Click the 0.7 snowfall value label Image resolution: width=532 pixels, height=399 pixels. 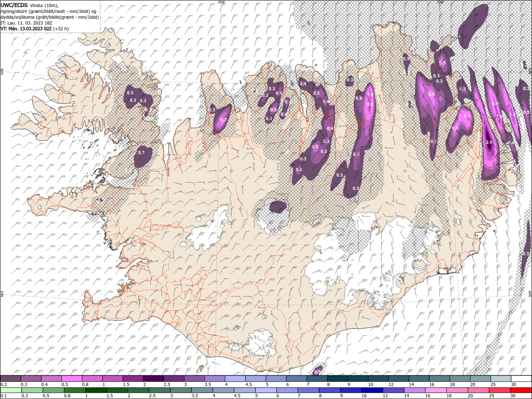pyautogui.click(x=223, y=120)
